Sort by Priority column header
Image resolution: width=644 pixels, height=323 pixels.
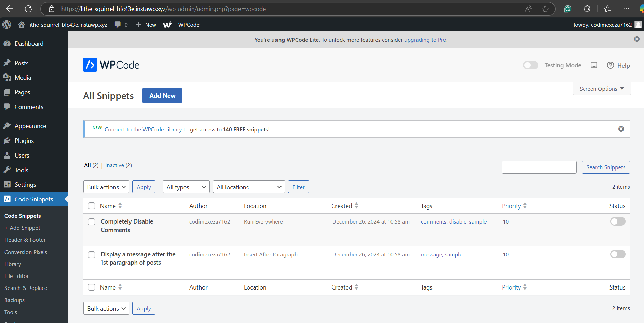[514, 206]
